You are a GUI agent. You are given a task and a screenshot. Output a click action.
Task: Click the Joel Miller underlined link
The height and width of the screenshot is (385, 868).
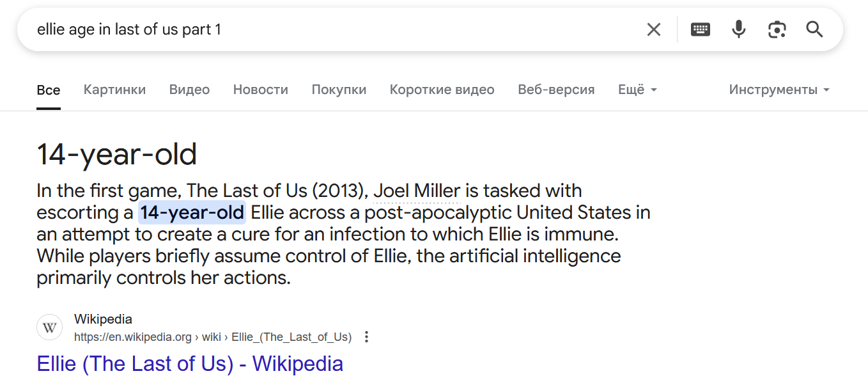[417, 191]
